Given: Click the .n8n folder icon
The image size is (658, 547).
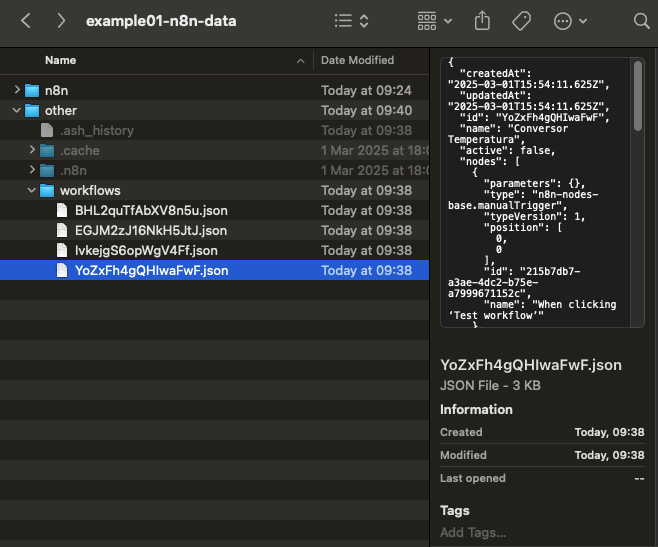Looking at the screenshot, I should point(47,170).
